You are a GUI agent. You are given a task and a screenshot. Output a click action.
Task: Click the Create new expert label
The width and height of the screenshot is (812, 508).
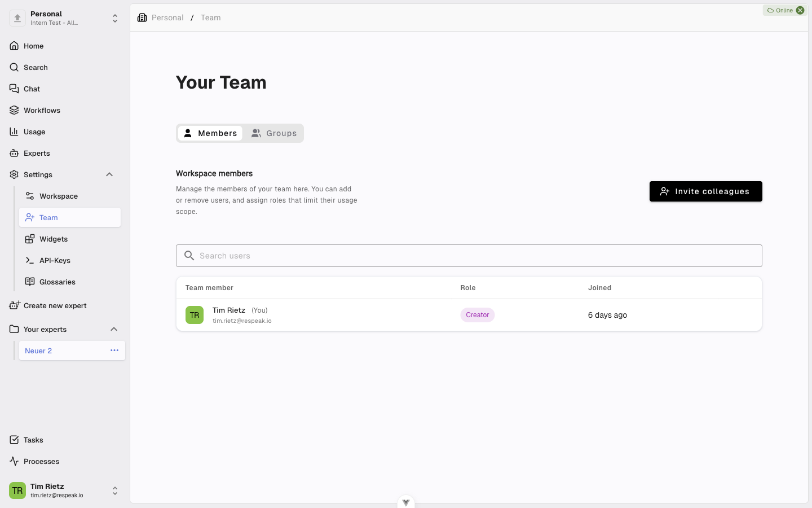55,305
